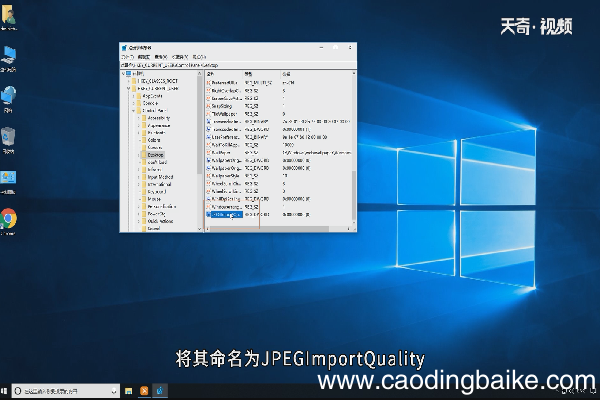Open the orange app in the taskbar

144,391
